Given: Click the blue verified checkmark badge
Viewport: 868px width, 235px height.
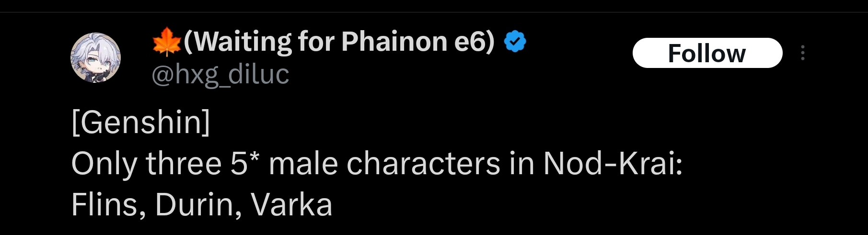Looking at the screenshot, I should 515,42.
